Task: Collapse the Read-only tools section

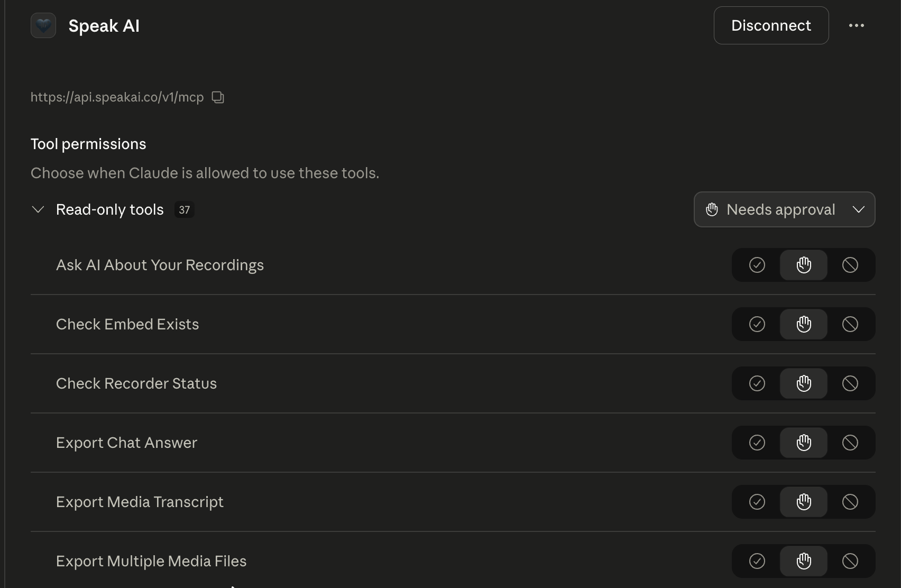Action: click(x=38, y=209)
